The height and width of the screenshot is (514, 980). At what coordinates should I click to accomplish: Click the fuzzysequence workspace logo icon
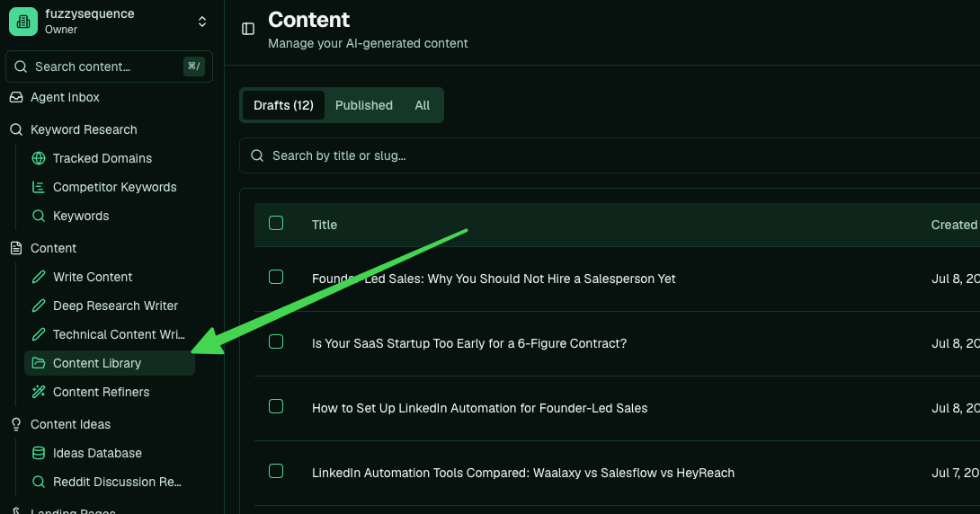23,22
